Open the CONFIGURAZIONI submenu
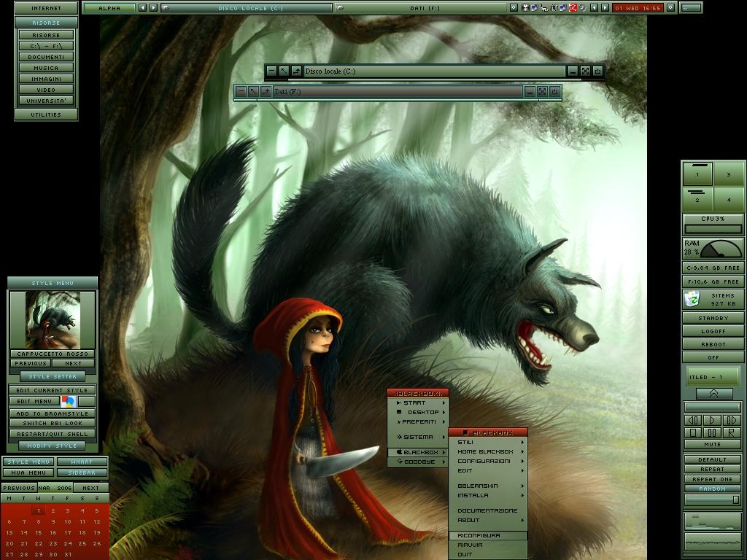747x560 pixels. pyautogui.click(x=488, y=462)
